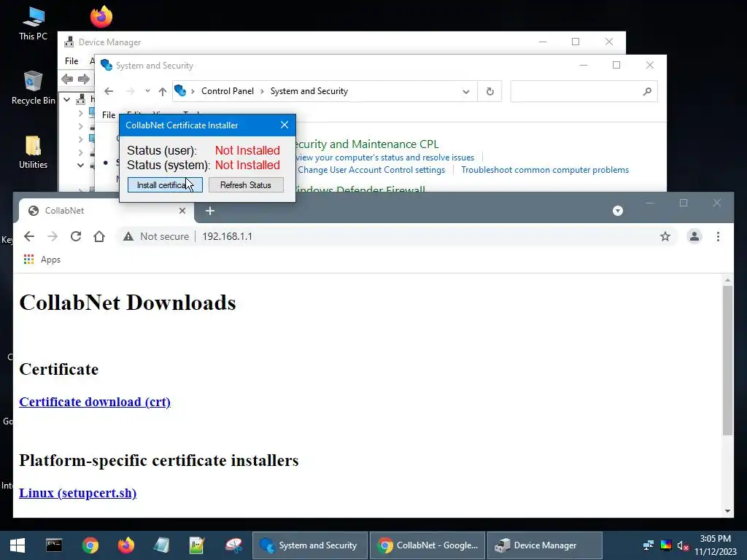This screenshot has height=560, width=747.
Task: Switch to Device Manager taskbar button
Action: point(544,545)
